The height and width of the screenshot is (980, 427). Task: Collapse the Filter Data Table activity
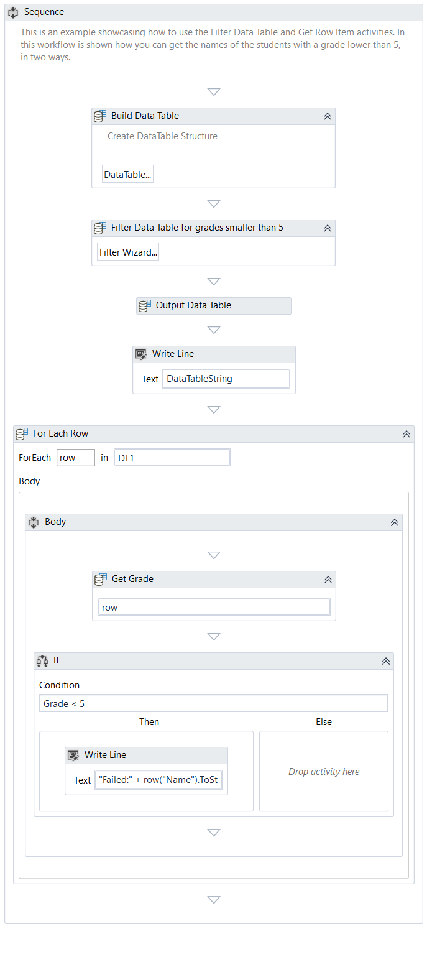(328, 228)
